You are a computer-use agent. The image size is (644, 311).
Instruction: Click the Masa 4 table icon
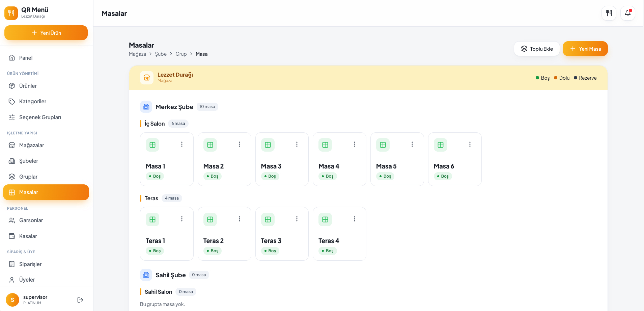click(325, 145)
